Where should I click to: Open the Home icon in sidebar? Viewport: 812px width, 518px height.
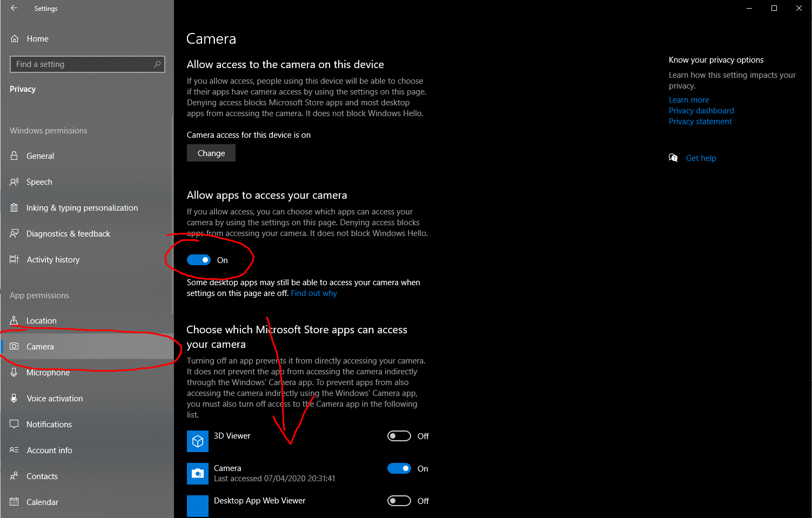point(15,39)
